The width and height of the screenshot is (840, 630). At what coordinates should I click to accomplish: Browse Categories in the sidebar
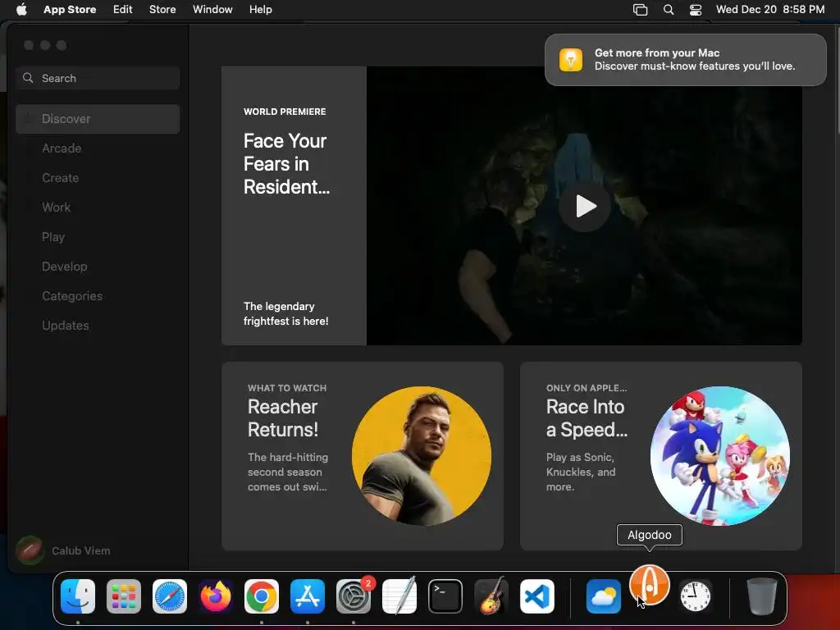pos(98,295)
